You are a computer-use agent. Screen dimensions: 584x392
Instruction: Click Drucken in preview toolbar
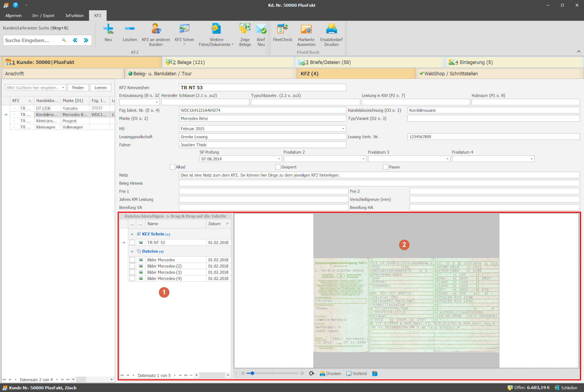330,373
